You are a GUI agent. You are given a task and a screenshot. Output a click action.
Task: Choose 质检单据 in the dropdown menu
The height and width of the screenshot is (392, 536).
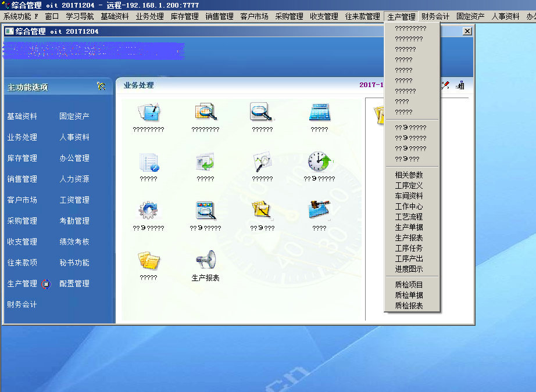pos(409,295)
